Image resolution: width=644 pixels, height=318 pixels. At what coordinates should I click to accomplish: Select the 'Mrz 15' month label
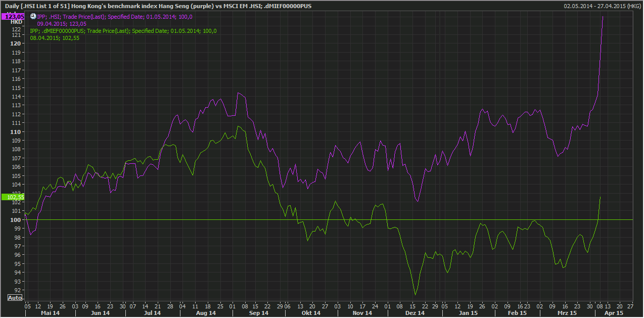(567, 313)
